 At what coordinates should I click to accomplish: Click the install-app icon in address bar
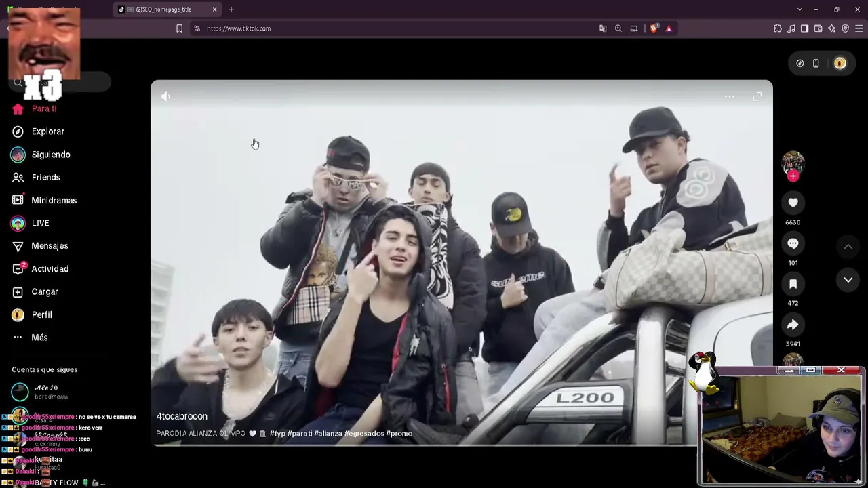tap(634, 28)
